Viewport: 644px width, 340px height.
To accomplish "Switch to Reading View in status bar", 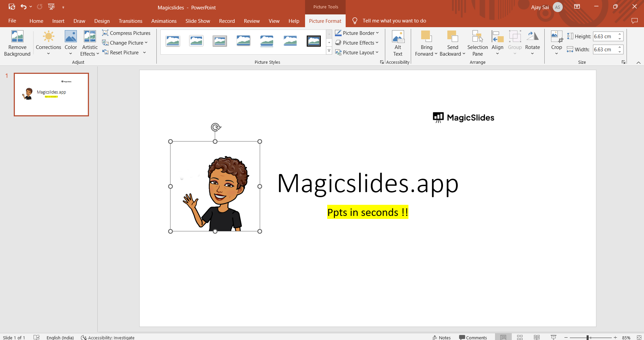I will [x=537, y=337].
